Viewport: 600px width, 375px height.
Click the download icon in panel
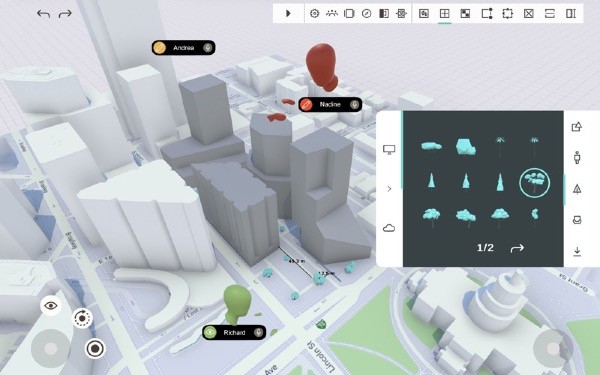(577, 251)
